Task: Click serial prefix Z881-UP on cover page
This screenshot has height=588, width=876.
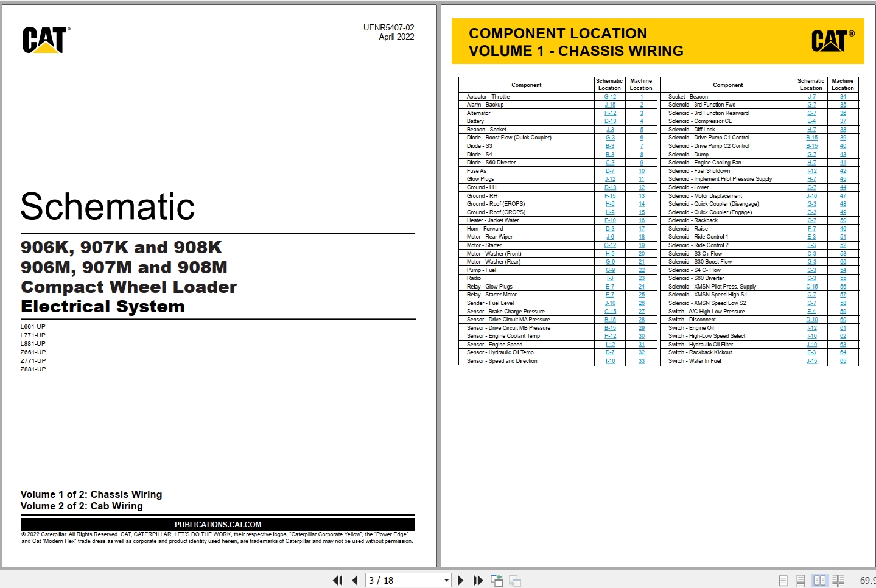Action: coord(33,369)
